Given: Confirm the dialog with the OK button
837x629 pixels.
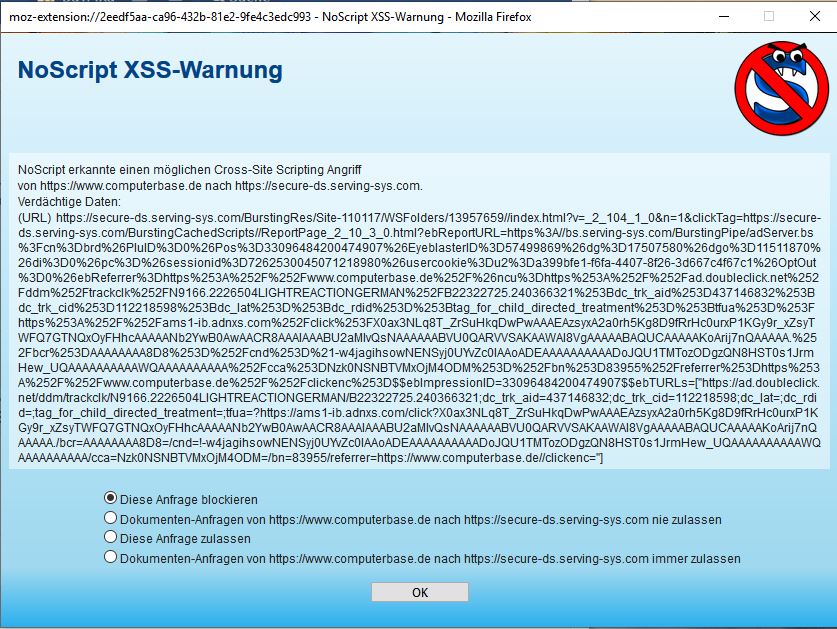Looking at the screenshot, I should (420, 592).
